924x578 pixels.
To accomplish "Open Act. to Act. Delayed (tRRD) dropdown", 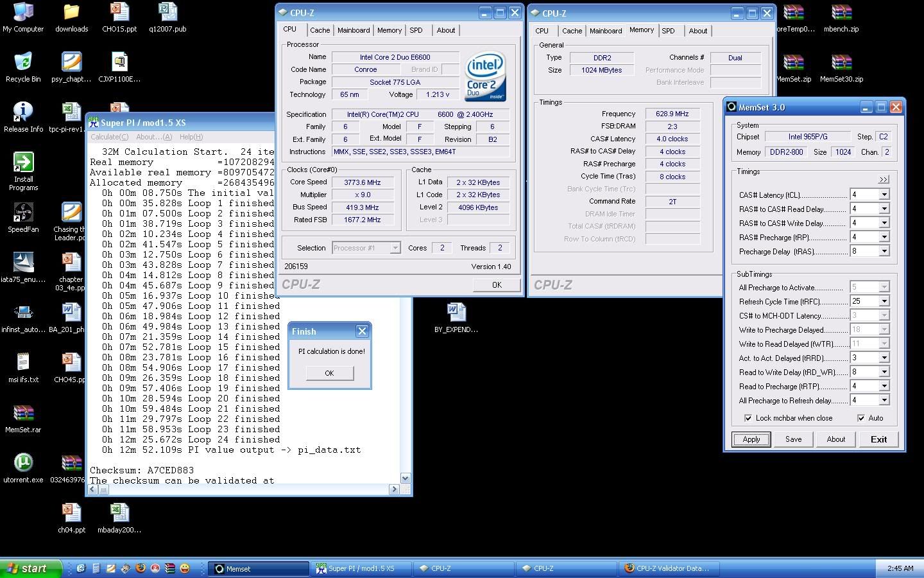I will (x=884, y=358).
